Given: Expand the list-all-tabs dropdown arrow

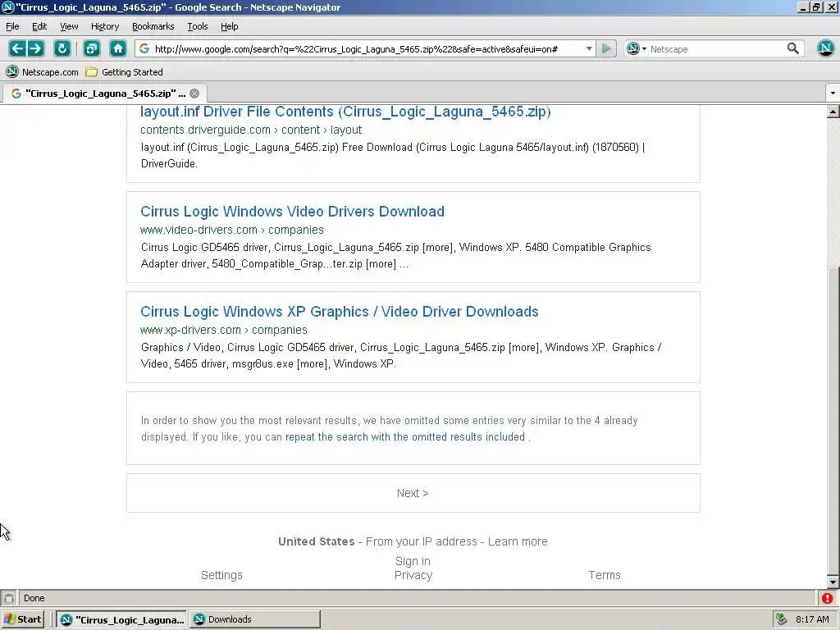Looking at the screenshot, I should point(833,94).
